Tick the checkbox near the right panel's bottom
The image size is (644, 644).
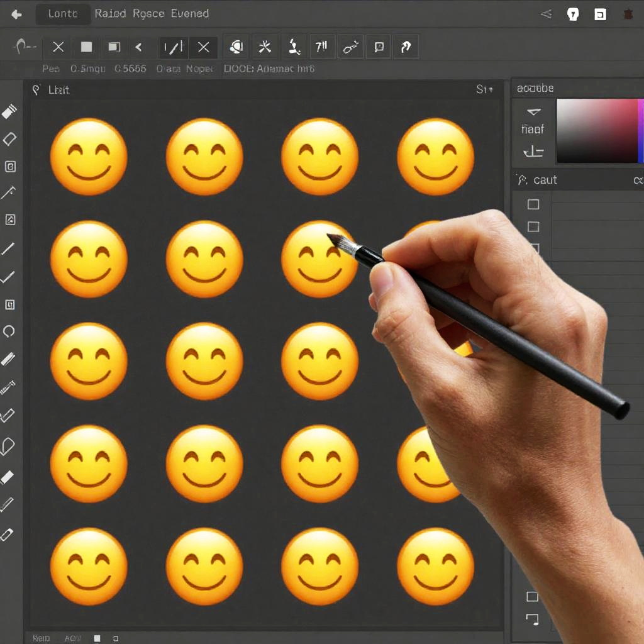coord(532,597)
